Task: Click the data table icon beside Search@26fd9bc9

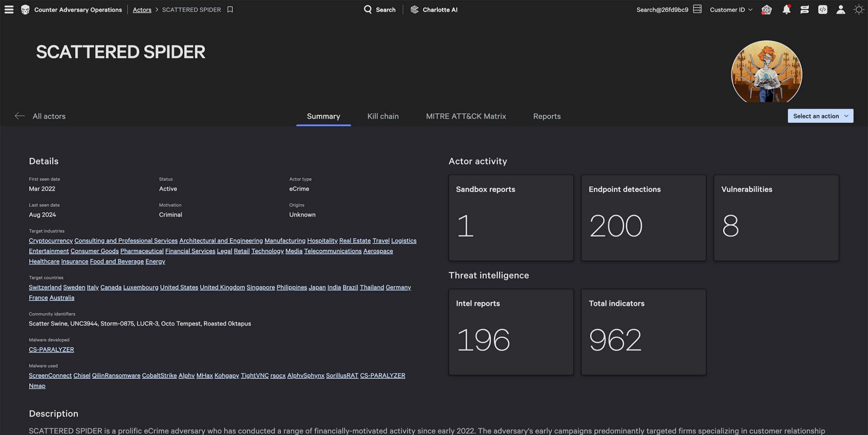Action: click(x=697, y=9)
